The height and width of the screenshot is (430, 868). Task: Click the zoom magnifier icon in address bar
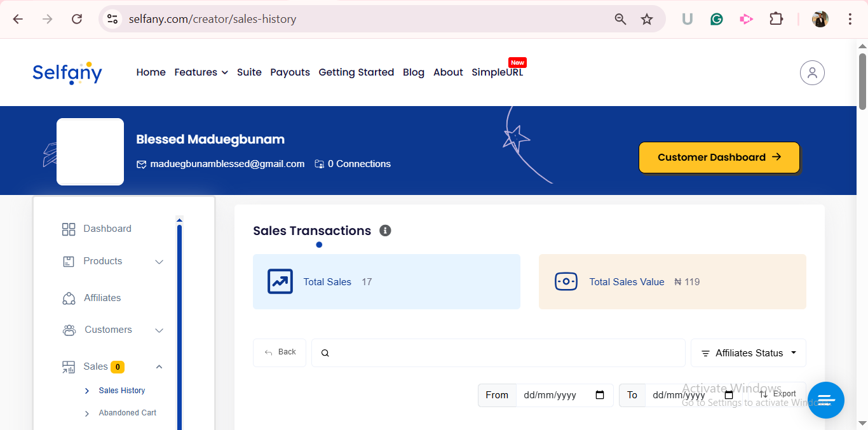click(x=621, y=19)
